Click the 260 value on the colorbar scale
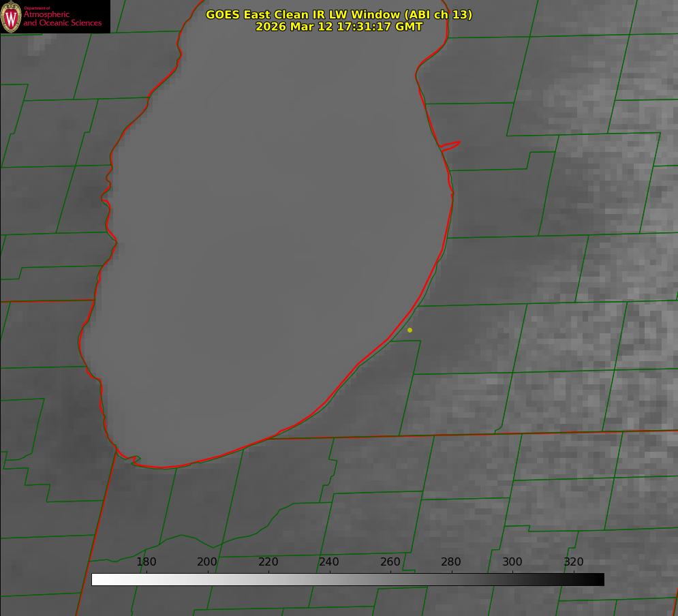The height and width of the screenshot is (616, 678). click(390, 561)
